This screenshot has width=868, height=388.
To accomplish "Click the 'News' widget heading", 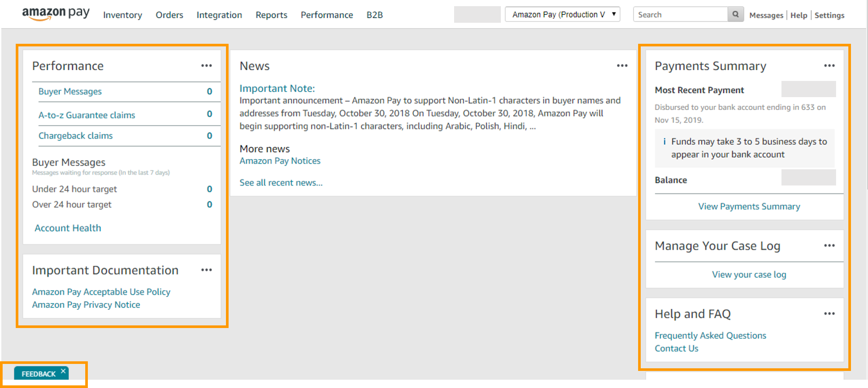I will [254, 66].
